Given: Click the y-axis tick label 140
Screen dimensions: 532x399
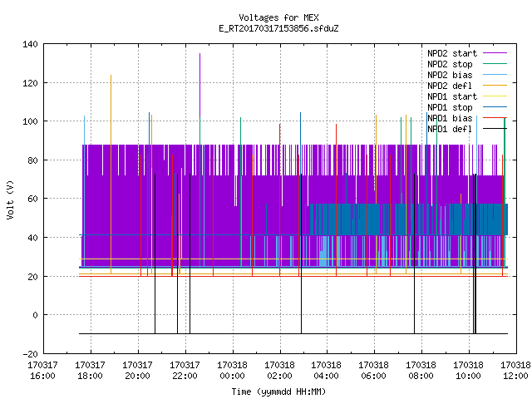Looking at the screenshot, I should [x=30, y=44].
